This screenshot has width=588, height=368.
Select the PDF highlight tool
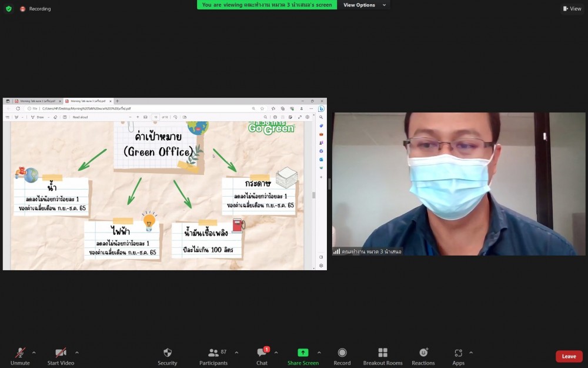[16, 117]
